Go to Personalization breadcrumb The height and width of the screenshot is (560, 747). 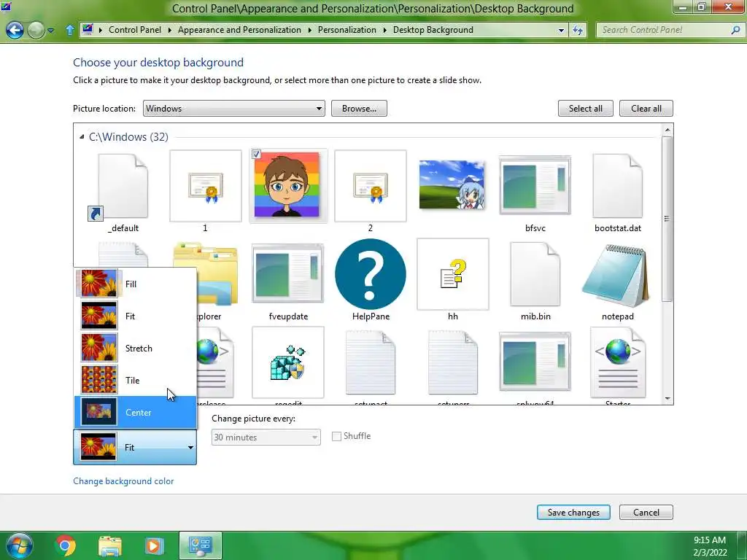tap(347, 29)
